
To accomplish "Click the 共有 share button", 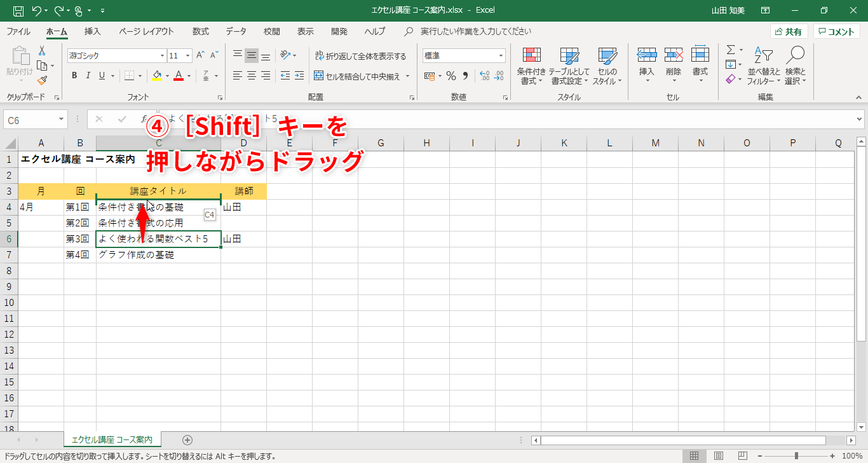I will (789, 32).
